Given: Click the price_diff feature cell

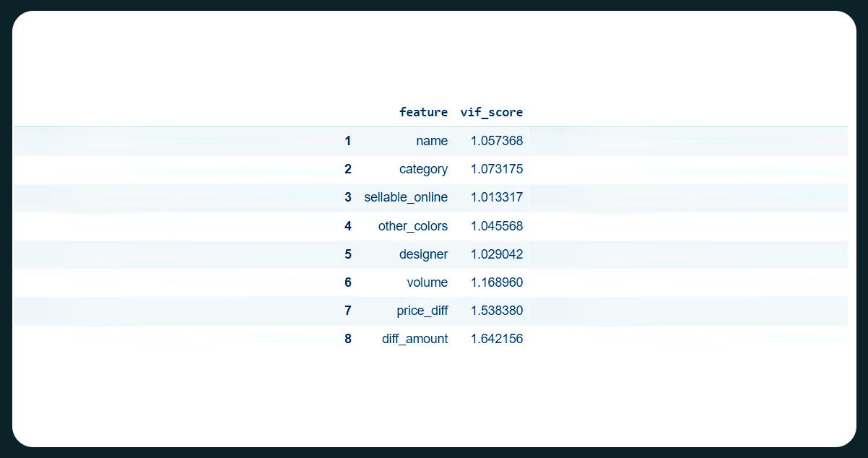Looking at the screenshot, I should [x=422, y=311].
